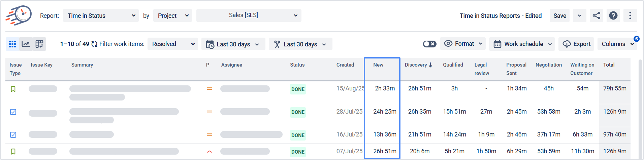The height and width of the screenshot is (160, 644).
Task: Select the 24h 25m New cell
Action: click(385, 112)
